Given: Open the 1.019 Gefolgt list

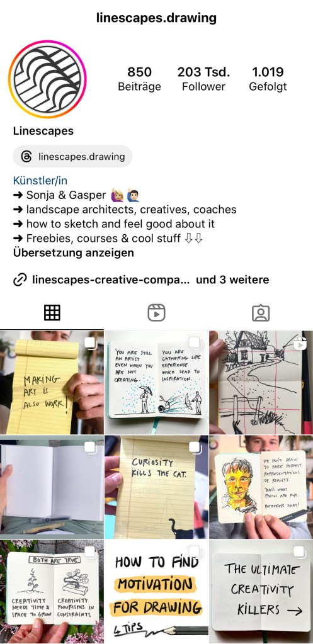Looking at the screenshot, I should coord(268,79).
